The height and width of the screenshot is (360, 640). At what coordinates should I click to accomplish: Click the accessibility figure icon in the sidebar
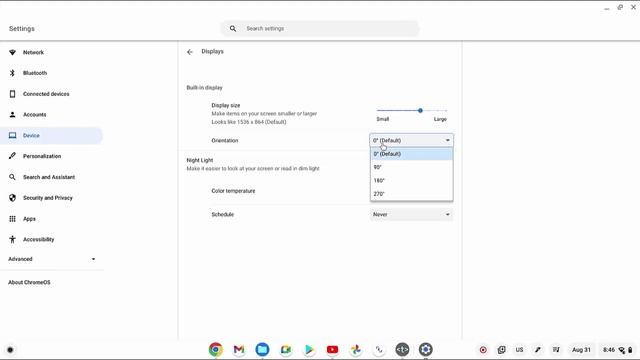(12, 240)
